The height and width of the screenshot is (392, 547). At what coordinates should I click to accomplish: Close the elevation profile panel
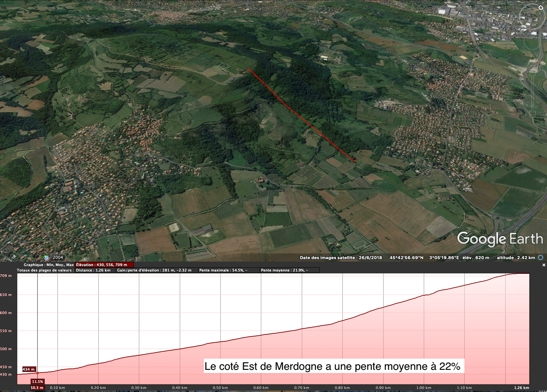tap(544, 265)
